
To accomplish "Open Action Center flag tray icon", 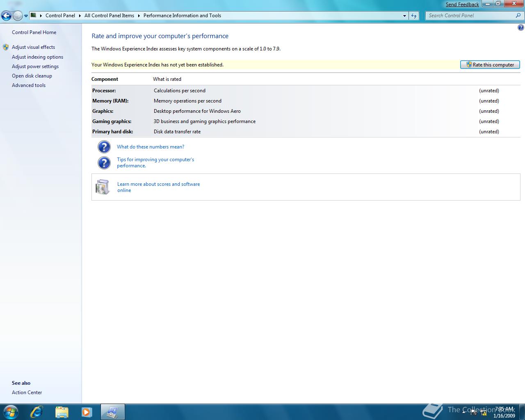I will click(474, 413).
